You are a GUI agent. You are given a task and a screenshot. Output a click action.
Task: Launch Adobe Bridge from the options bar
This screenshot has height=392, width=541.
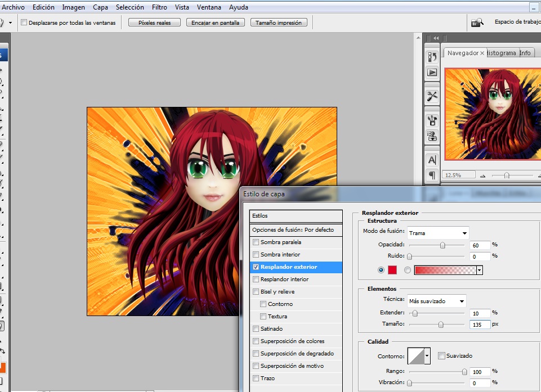point(476,22)
